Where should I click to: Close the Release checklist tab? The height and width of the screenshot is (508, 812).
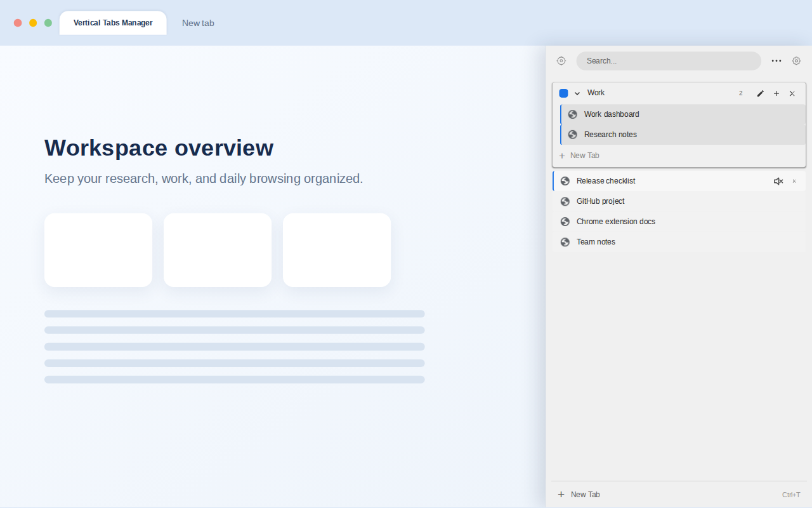[x=794, y=181]
